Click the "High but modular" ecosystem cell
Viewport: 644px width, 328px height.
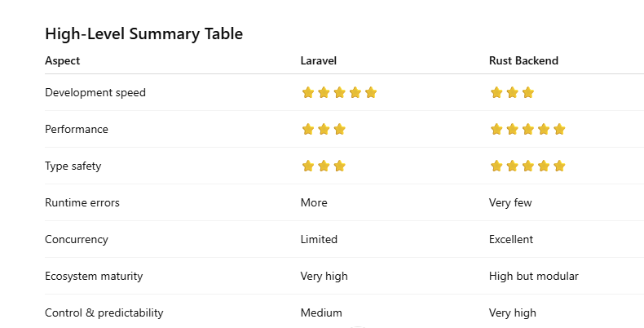point(534,277)
